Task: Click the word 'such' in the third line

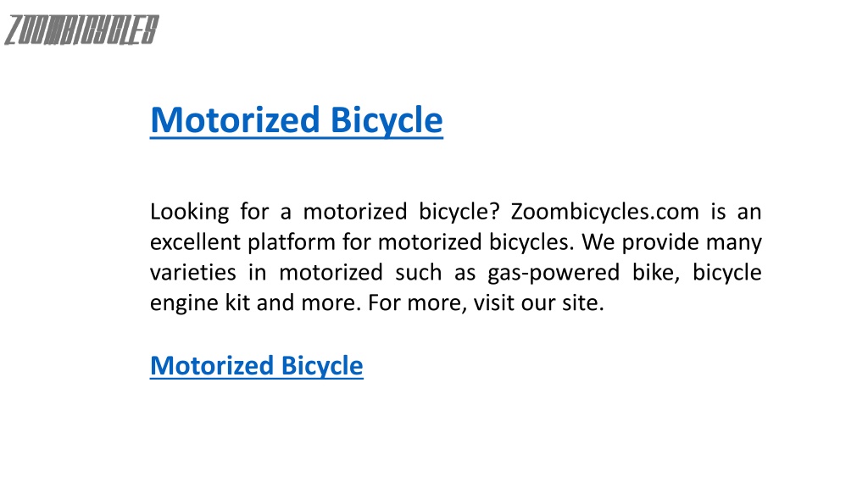Action: (418, 273)
